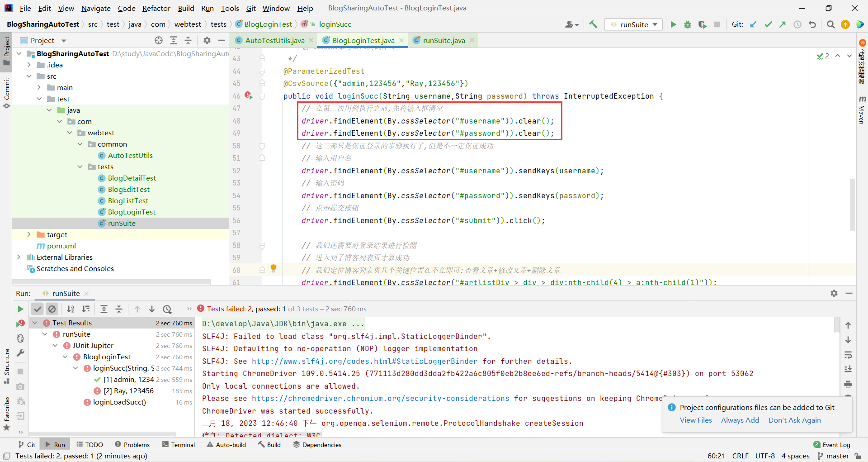Click run test gutter icon at line 46
Image resolution: width=868 pixels, height=462 pixels.
[x=249, y=95]
